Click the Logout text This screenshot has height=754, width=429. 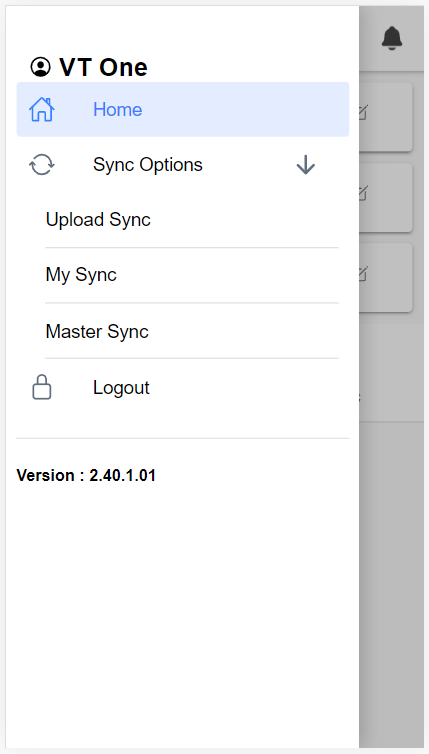[x=121, y=388]
